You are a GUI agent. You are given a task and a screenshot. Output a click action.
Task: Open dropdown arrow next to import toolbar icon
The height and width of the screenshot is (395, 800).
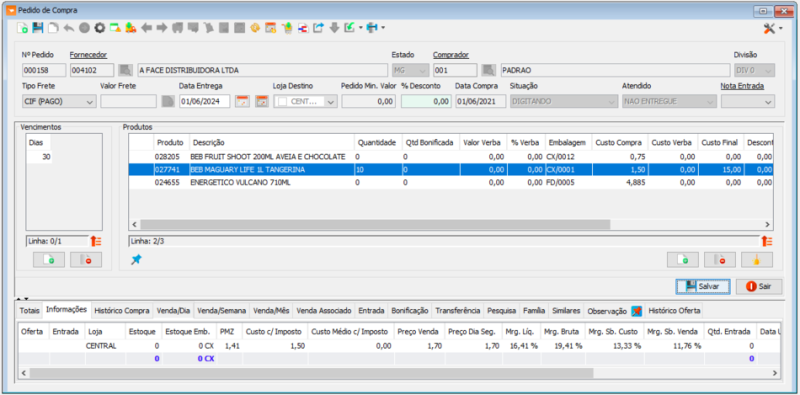point(360,28)
